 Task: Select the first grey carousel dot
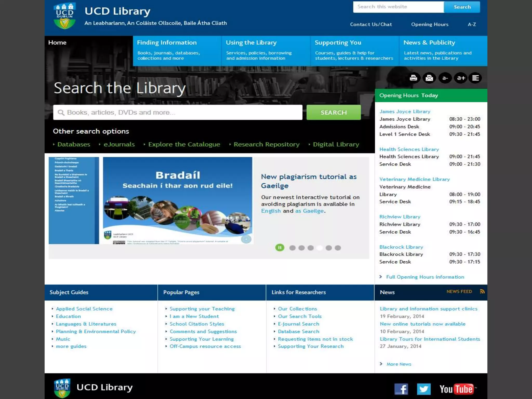tap(292, 248)
